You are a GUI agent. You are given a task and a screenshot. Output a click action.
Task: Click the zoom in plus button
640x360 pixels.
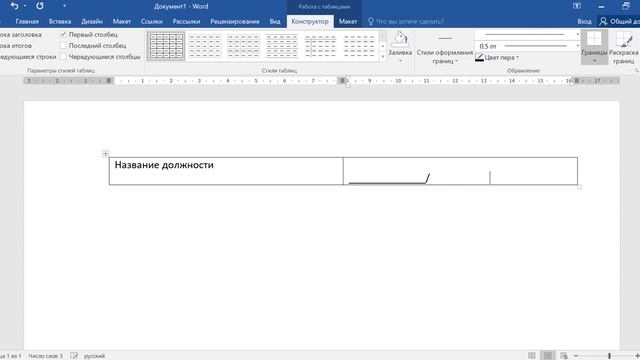tap(637, 356)
